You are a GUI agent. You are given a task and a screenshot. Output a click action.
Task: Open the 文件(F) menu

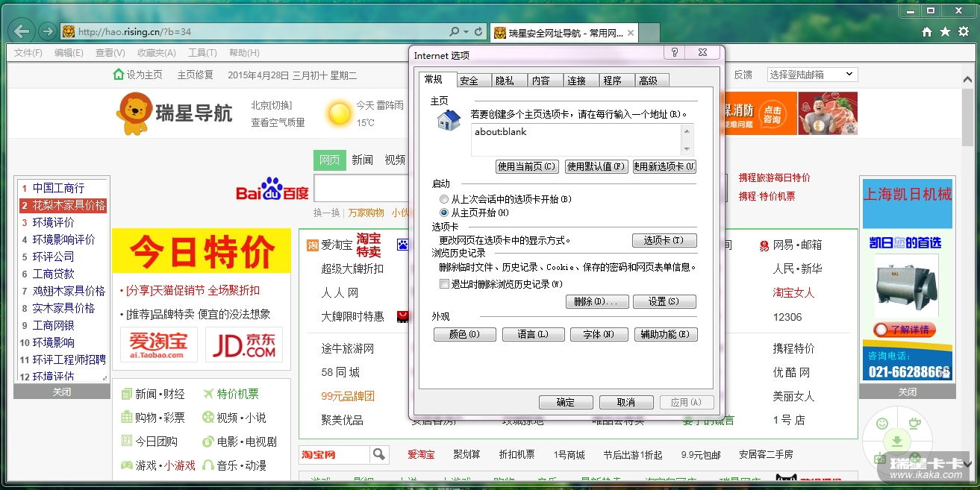(x=28, y=53)
